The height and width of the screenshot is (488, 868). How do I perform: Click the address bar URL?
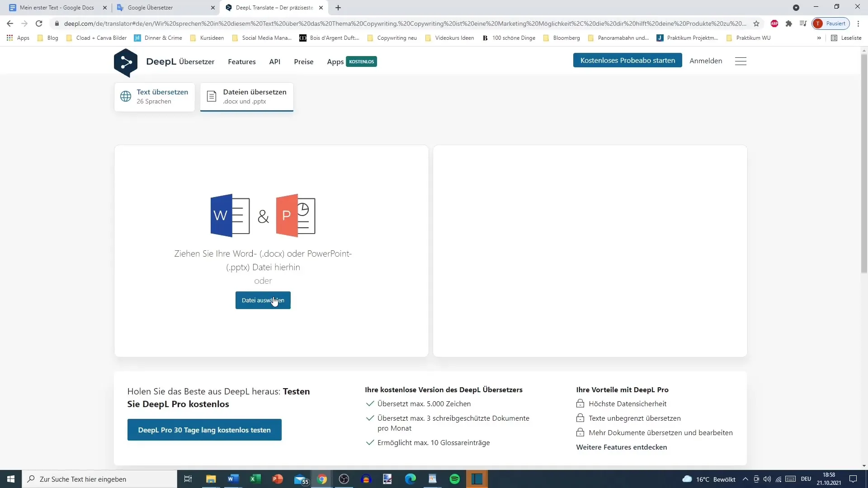(405, 23)
